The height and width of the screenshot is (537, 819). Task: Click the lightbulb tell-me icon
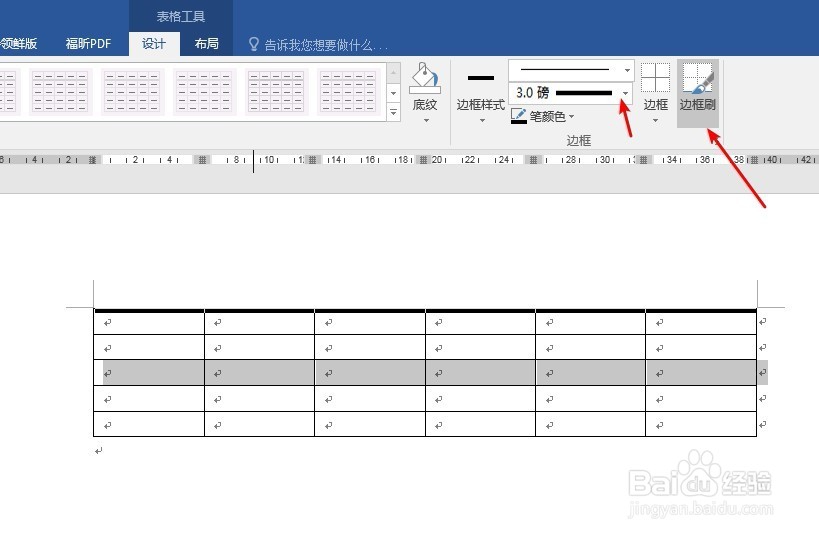point(254,44)
